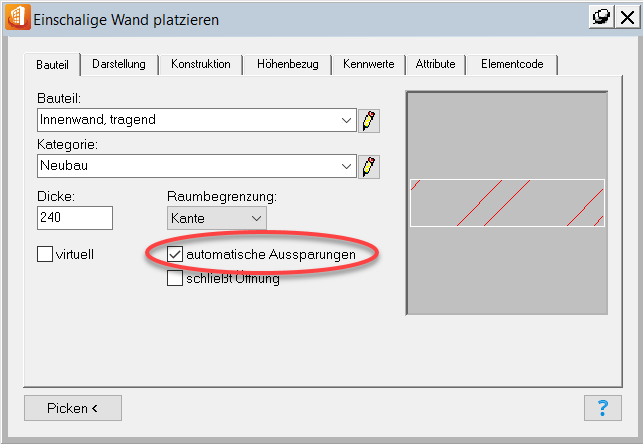Click the Raumbegrenzung: label text
The image size is (643, 444).
tap(222, 197)
